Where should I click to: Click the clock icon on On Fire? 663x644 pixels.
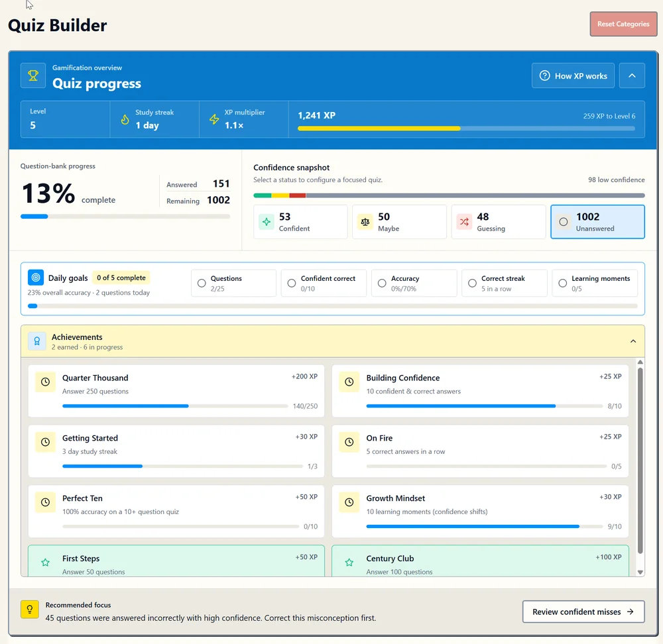coord(349,442)
